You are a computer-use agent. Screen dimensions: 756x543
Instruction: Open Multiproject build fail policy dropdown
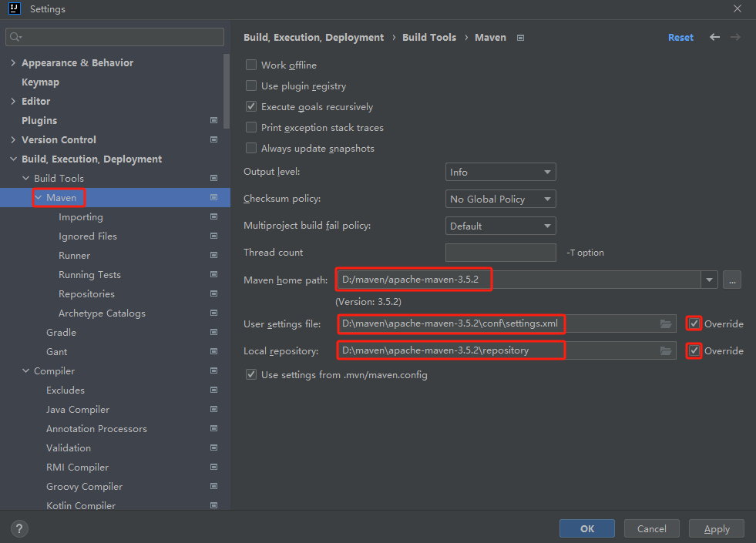(x=500, y=226)
